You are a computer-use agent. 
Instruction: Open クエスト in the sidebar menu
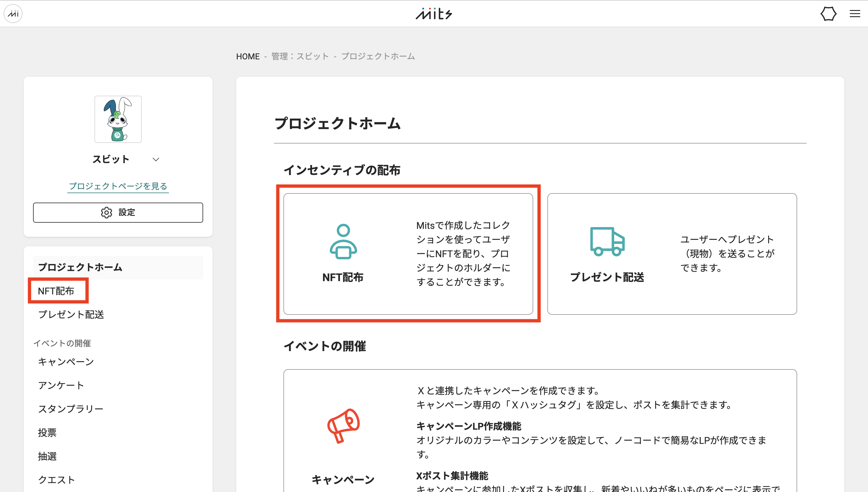pos(56,480)
